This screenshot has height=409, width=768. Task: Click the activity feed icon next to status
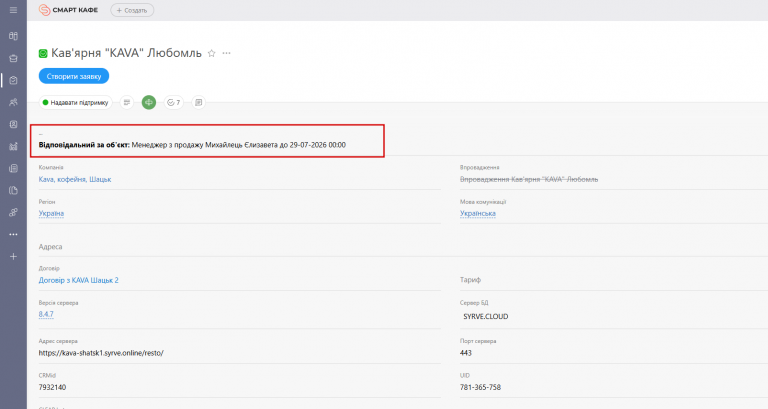(127, 102)
